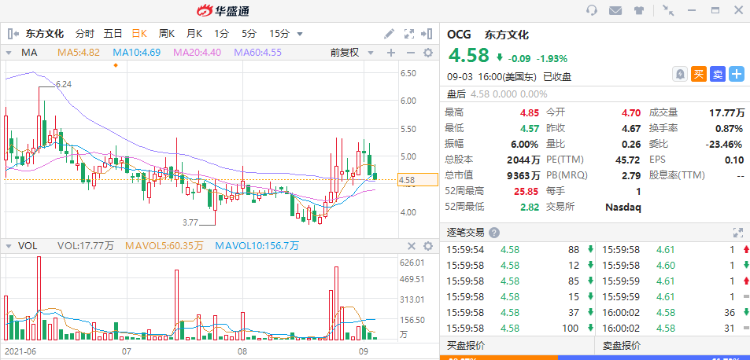This screenshot has width=750, height=360.
Task: Zoom in chart with plus control
Action: point(391,53)
